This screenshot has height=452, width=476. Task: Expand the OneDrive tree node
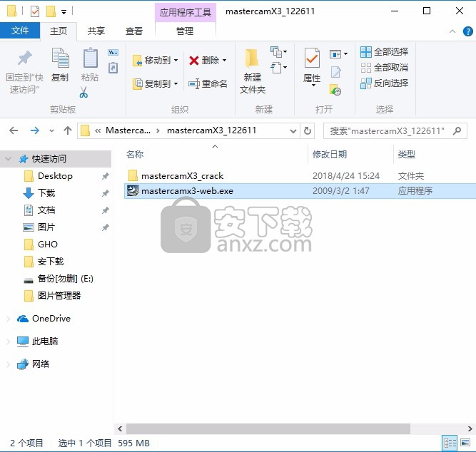8,319
